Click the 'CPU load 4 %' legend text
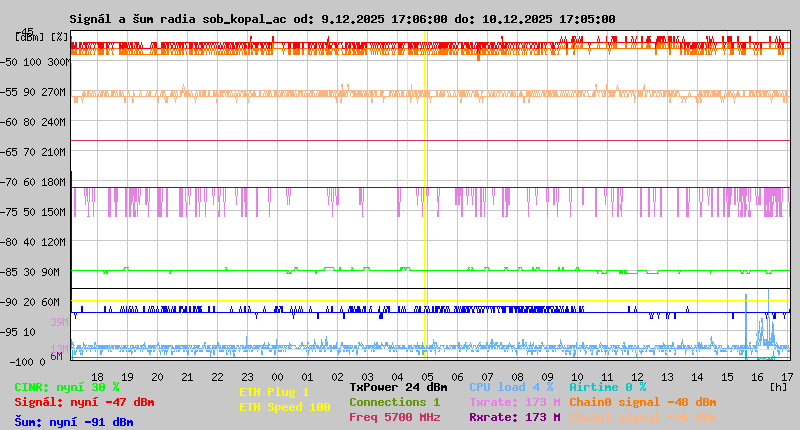 click(511, 387)
